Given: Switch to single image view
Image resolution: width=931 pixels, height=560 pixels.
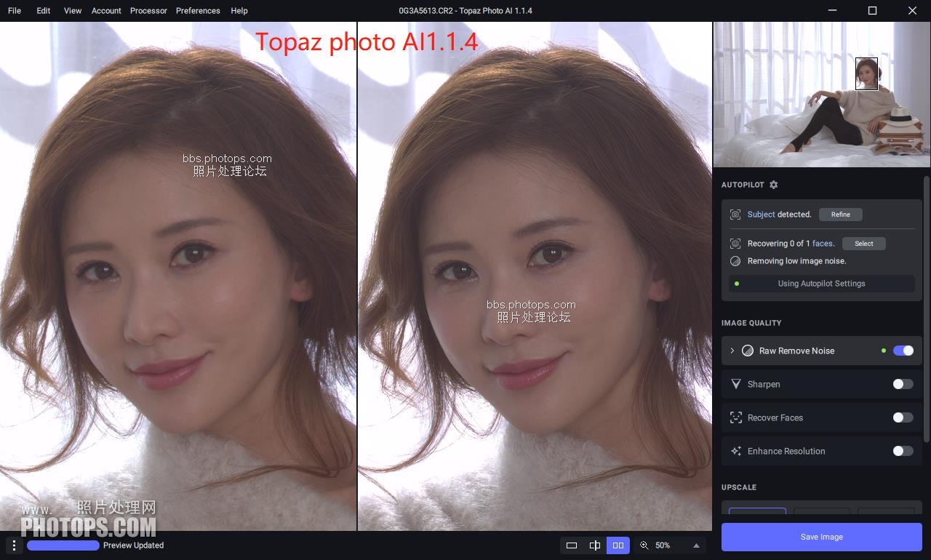Looking at the screenshot, I should coord(572,545).
